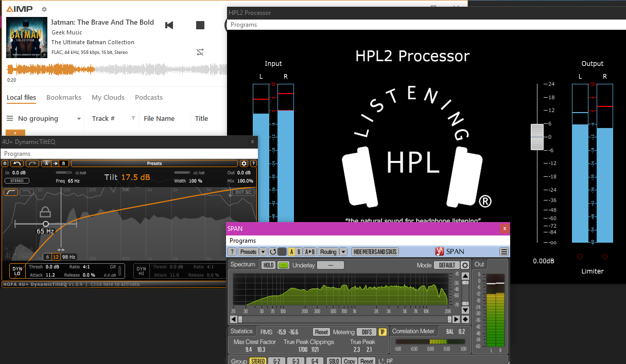The width and height of the screenshot is (626, 364).
Task: Toggle shuffle icon in AIMP
Action: pyautogui.click(x=200, y=52)
